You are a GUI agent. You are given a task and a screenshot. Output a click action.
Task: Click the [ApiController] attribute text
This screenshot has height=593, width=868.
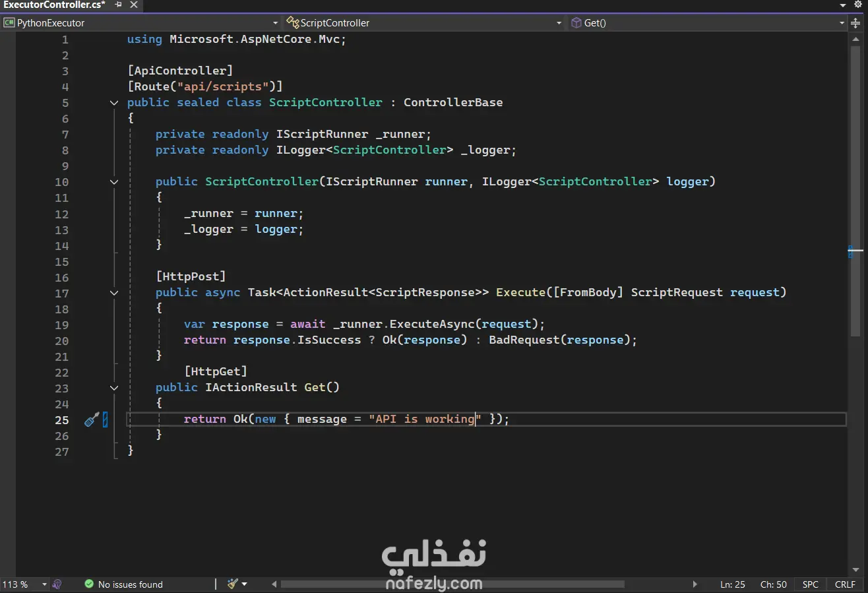tap(180, 71)
